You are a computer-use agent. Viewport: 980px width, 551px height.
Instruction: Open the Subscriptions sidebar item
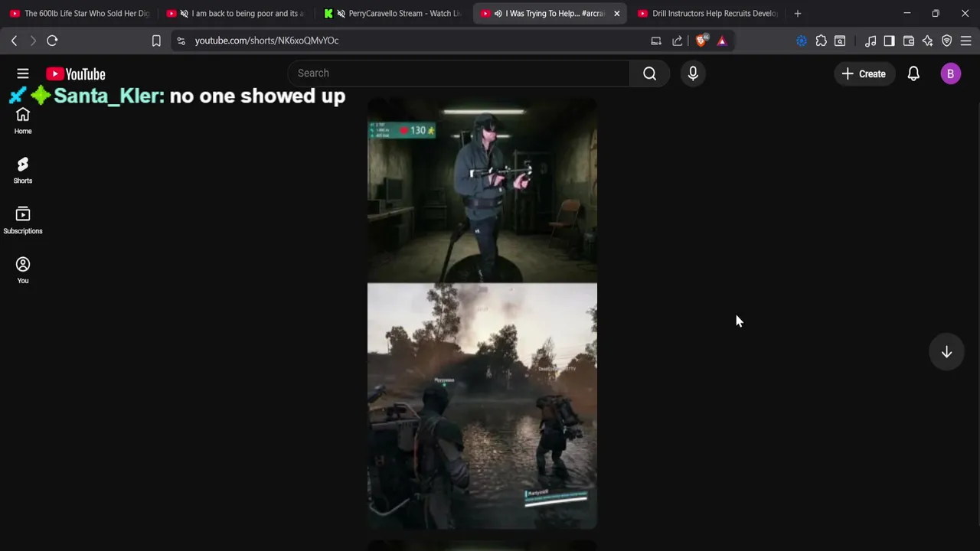point(23,220)
